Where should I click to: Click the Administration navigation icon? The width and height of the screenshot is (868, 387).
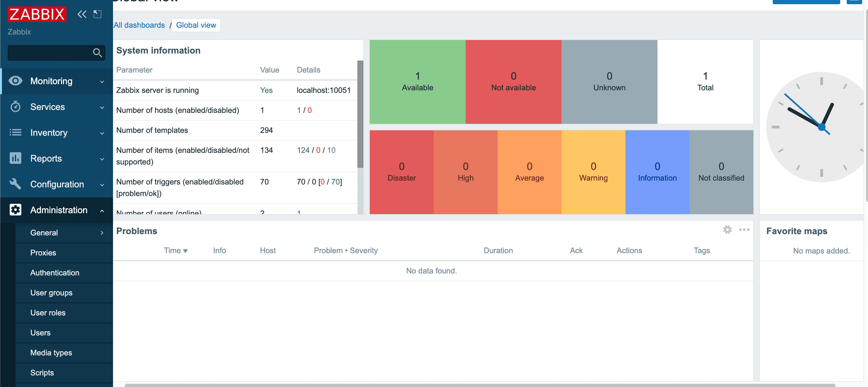click(15, 210)
